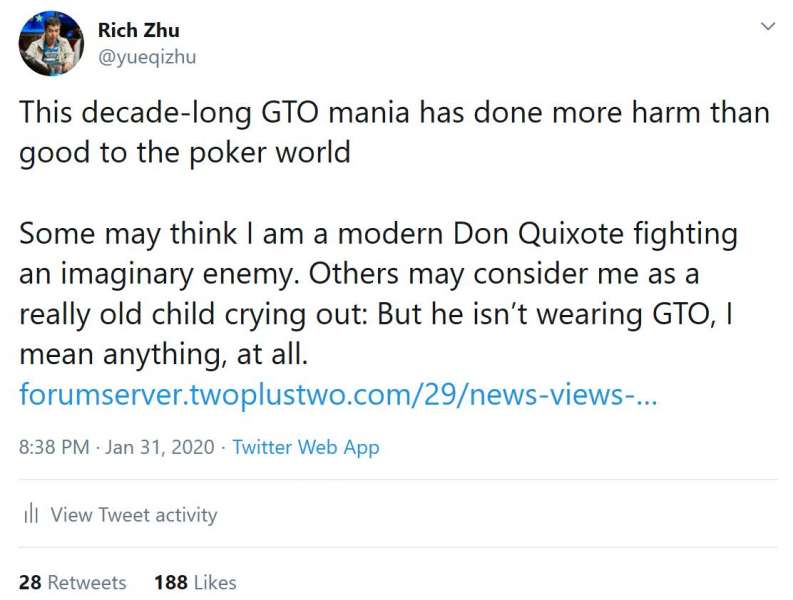793x600 pixels.
Task: Show the Retweets label list
Action: [x=87, y=582]
